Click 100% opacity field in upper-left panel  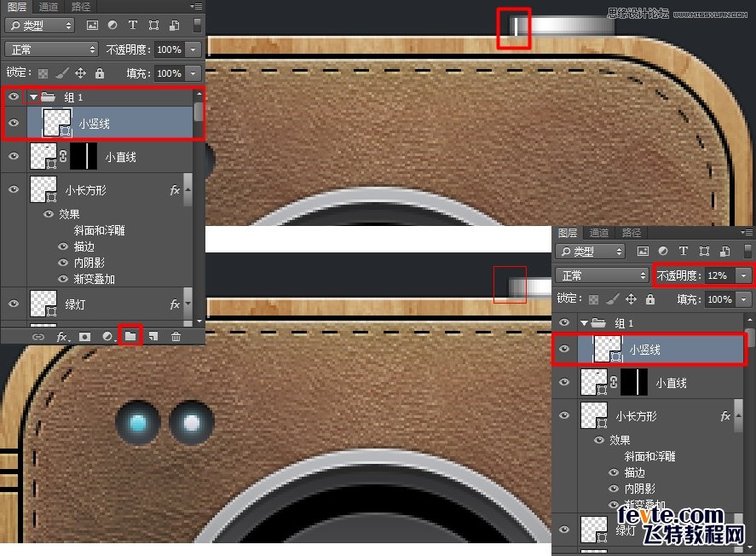tap(170, 49)
